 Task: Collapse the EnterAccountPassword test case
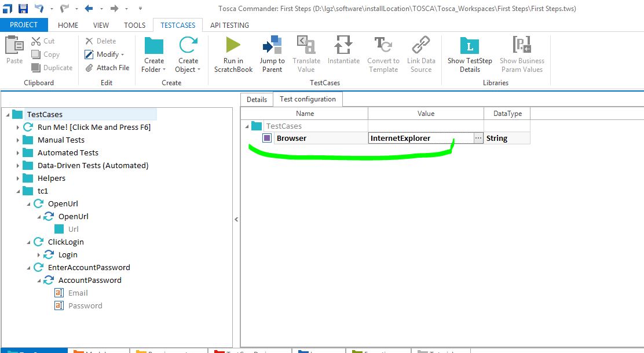[x=28, y=268]
